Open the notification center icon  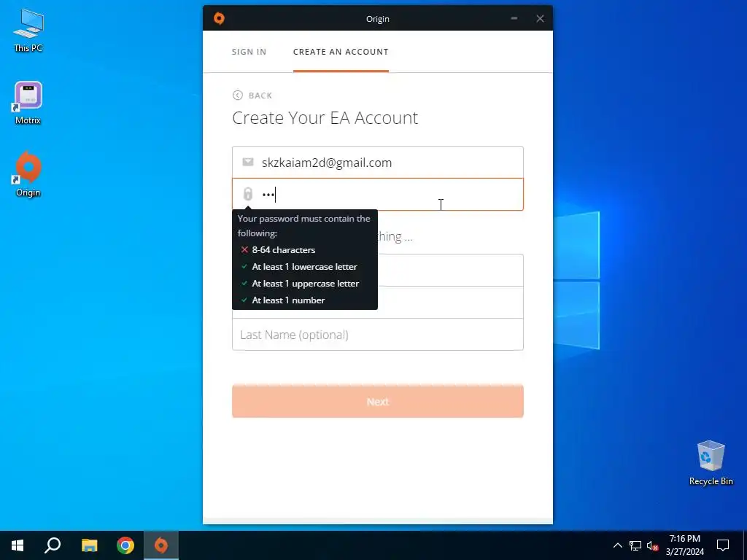click(723, 545)
